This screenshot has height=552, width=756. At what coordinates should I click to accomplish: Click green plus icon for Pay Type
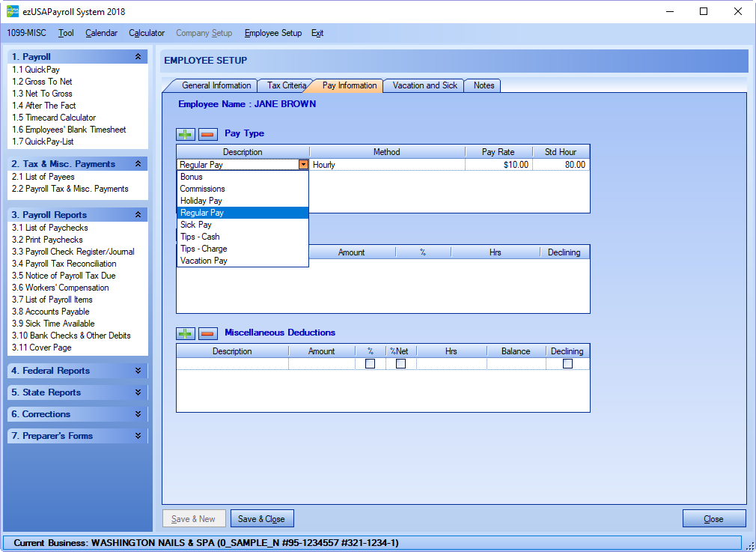(185, 134)
